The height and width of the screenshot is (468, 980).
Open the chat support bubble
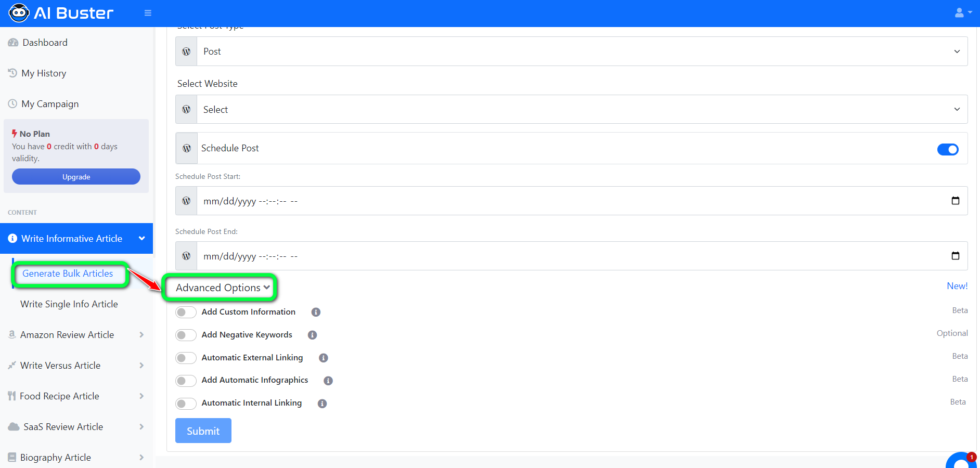[x=961, y=460]
